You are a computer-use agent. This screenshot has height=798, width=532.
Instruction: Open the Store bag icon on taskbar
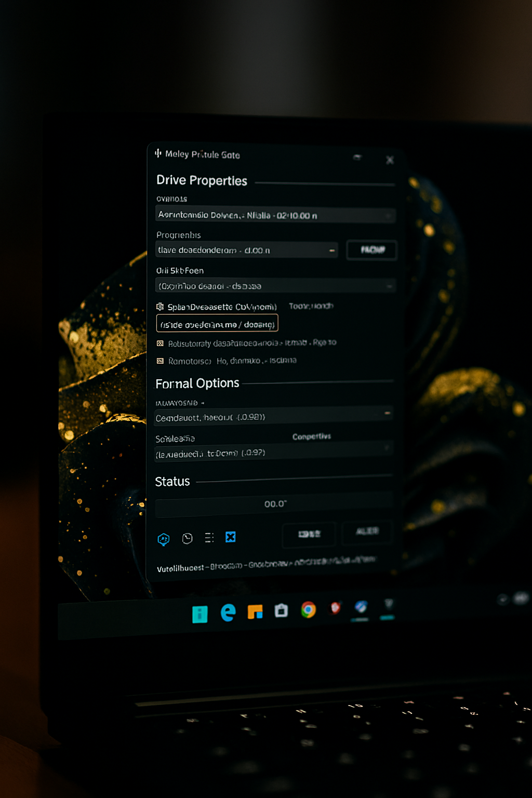click(282, 610)
